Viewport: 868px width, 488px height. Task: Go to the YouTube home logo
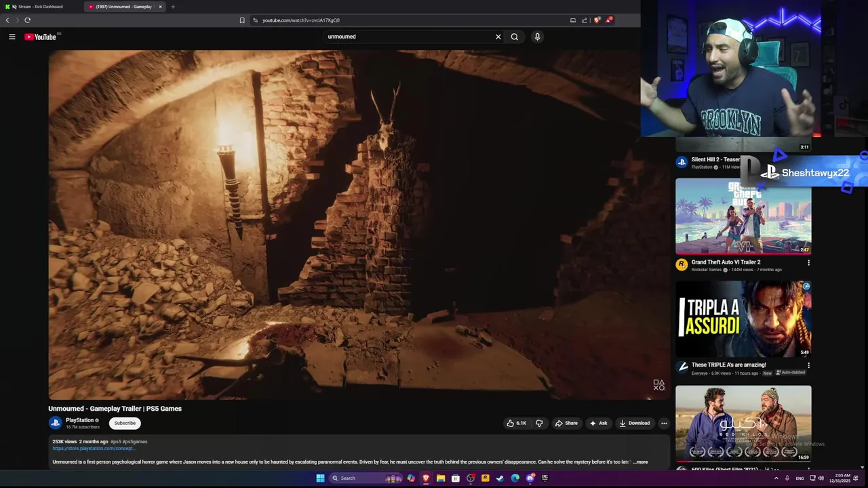[41, 37]
